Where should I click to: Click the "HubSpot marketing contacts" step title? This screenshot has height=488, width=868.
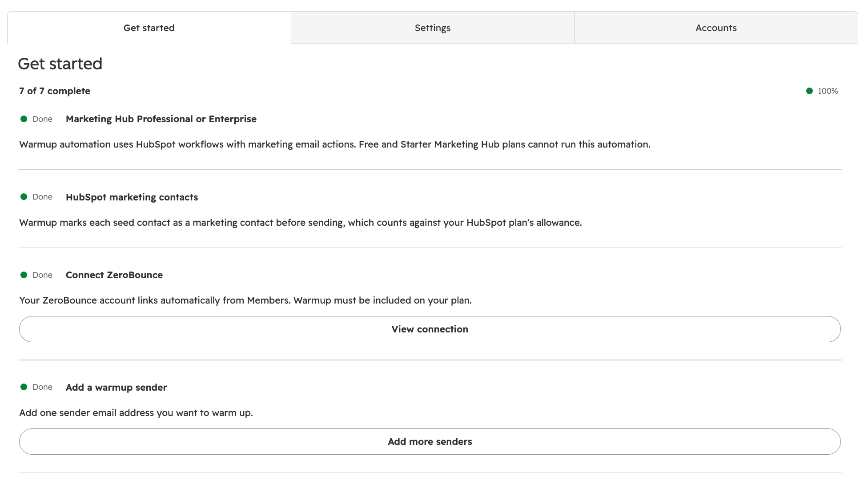[132, 197]
